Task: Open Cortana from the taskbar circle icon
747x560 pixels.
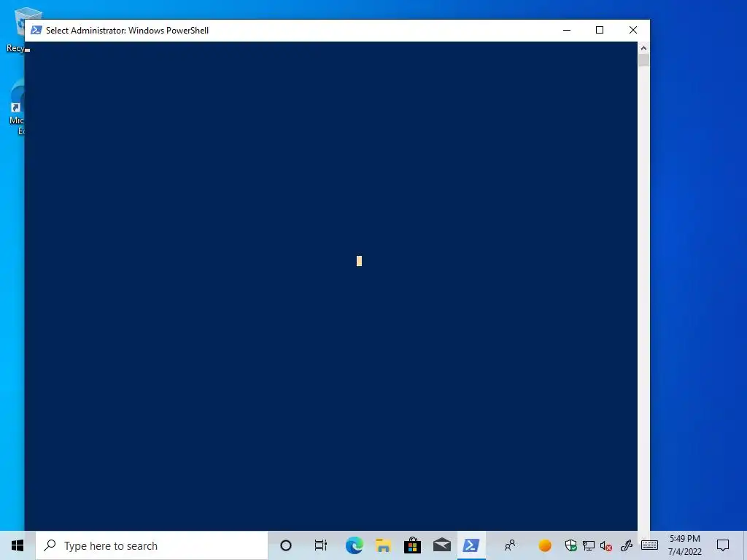Action: click(286, 545)
